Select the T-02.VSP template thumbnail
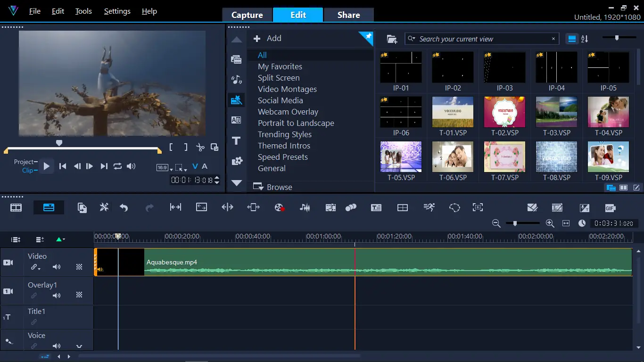 tap(504, 112)
